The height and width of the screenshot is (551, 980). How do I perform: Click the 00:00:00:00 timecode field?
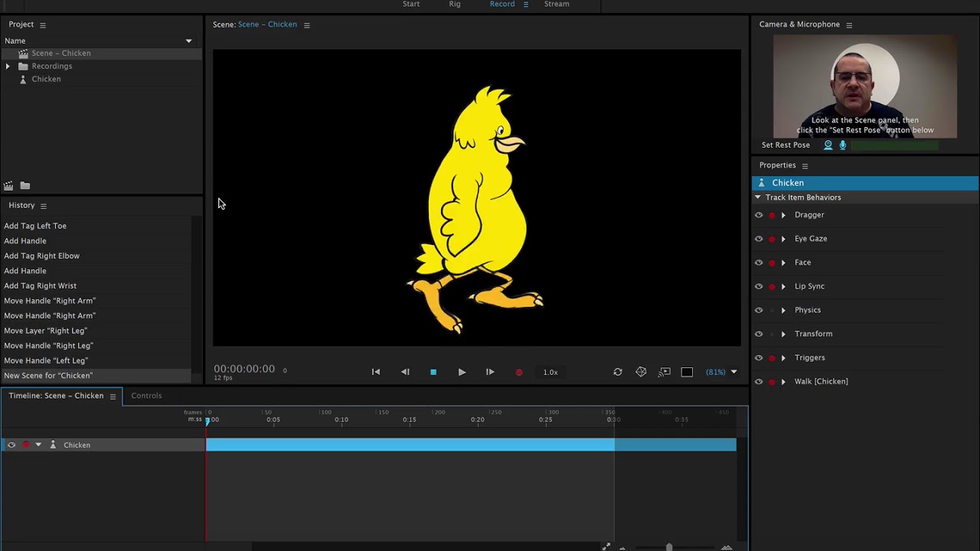(244, 369)
